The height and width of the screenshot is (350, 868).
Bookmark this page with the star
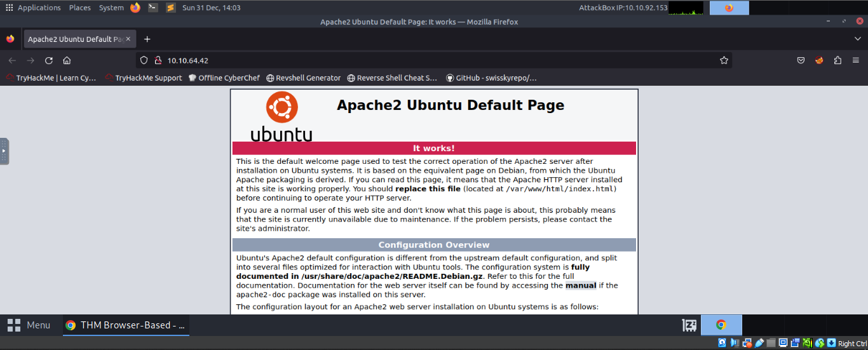pos(724,60)
